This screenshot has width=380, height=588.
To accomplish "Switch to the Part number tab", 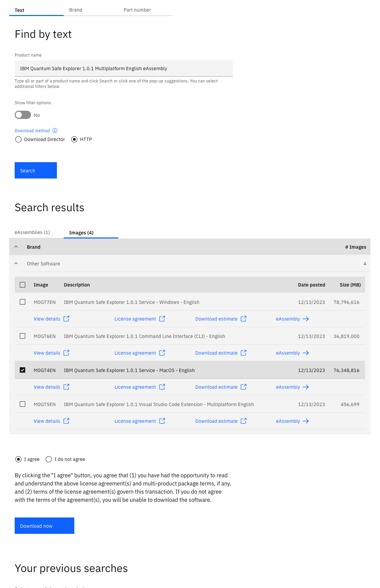I will (137, 10).
